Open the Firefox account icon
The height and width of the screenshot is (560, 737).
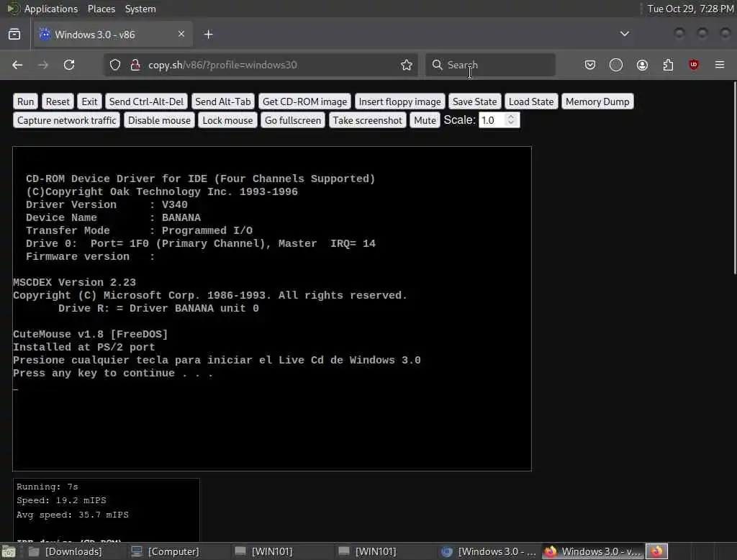(642, 65)
